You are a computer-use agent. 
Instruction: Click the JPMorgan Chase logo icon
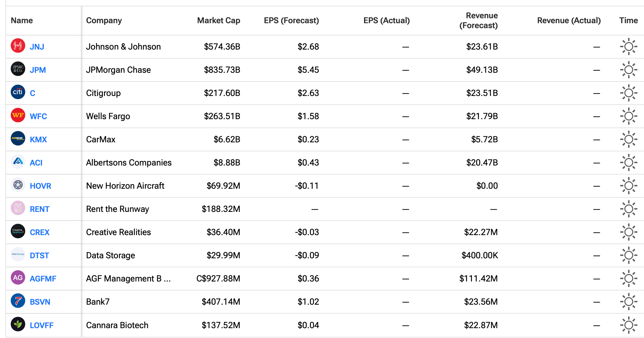coord(18,69)
